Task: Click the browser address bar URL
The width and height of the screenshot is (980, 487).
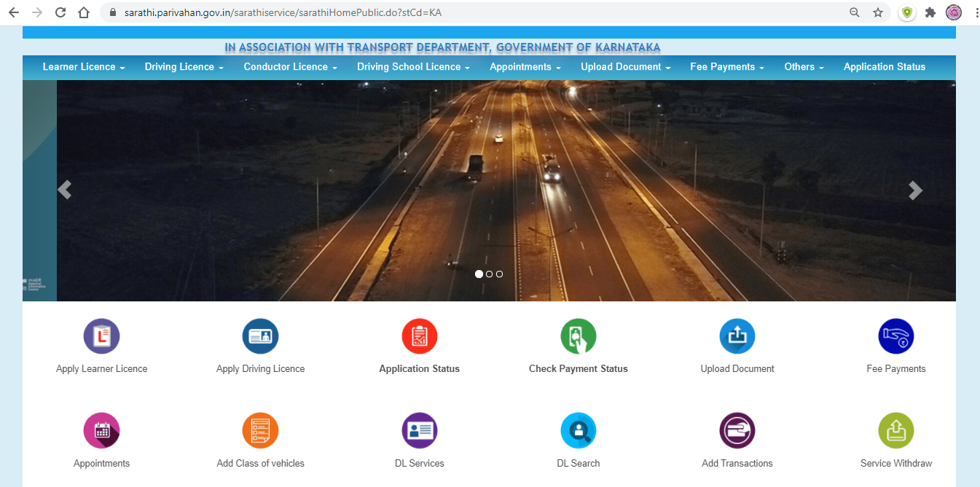Action: pos(283,13)
